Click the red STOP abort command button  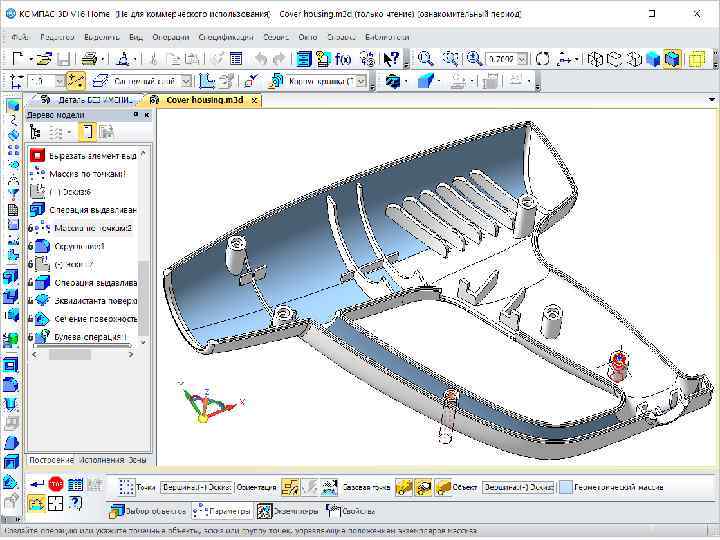[56, 484]
